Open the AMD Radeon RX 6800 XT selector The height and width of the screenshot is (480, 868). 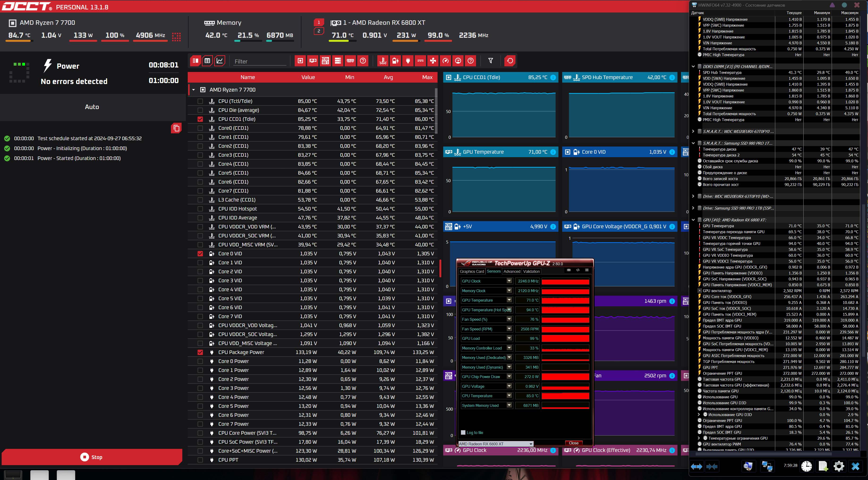[496, 444]
